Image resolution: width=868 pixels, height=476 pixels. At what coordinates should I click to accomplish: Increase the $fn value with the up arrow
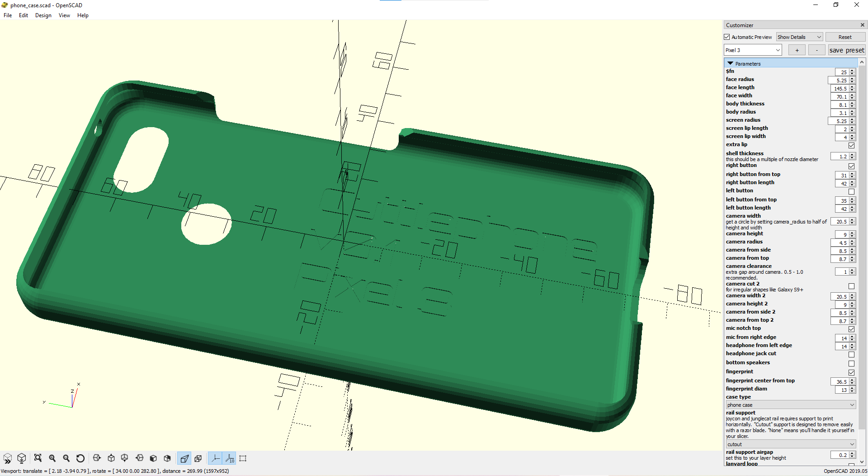[852, 71]
